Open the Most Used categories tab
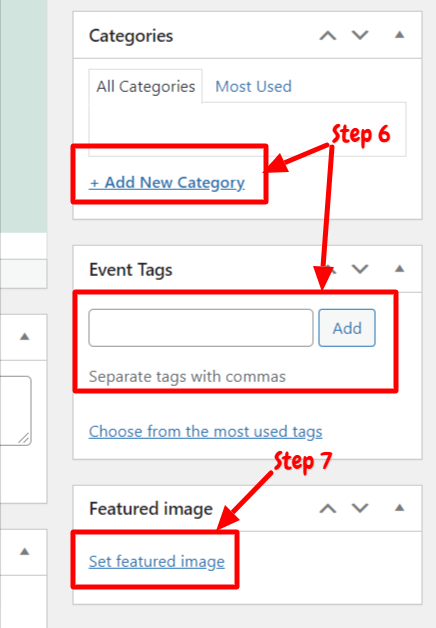The width and height of the screenshot is (436, 628). tap(253, 87)
